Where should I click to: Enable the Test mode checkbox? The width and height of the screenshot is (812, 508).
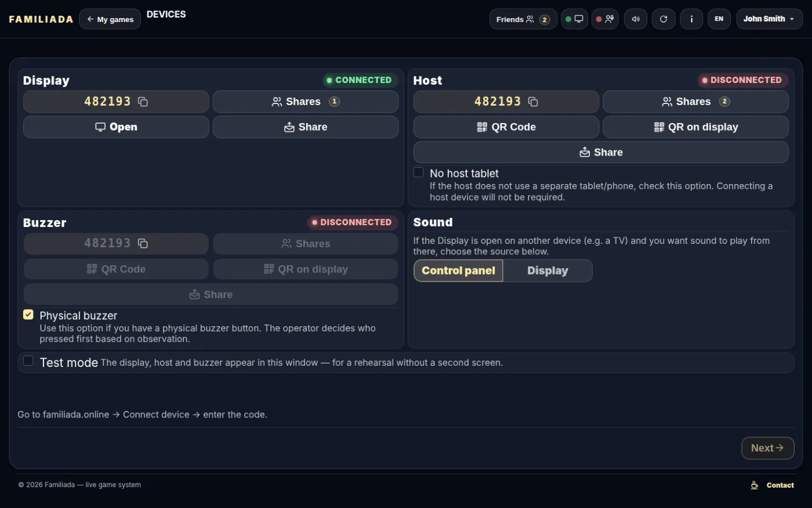[x=28, y=361]
